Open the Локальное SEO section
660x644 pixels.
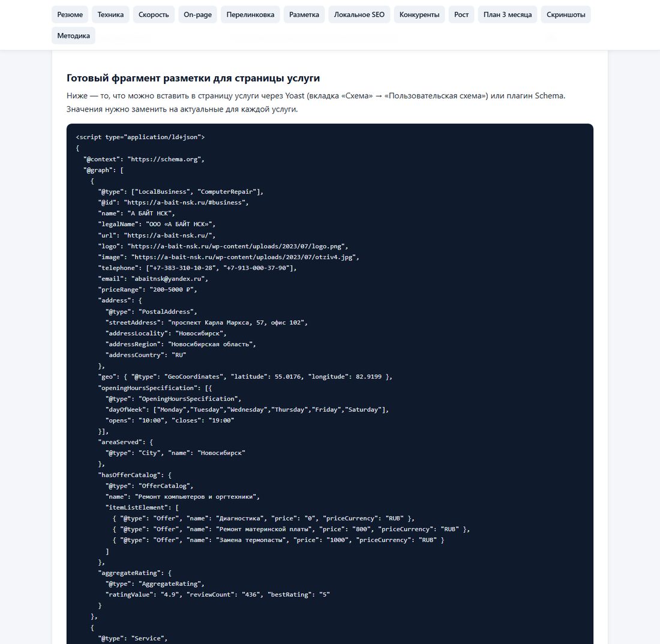pos(359,15)
